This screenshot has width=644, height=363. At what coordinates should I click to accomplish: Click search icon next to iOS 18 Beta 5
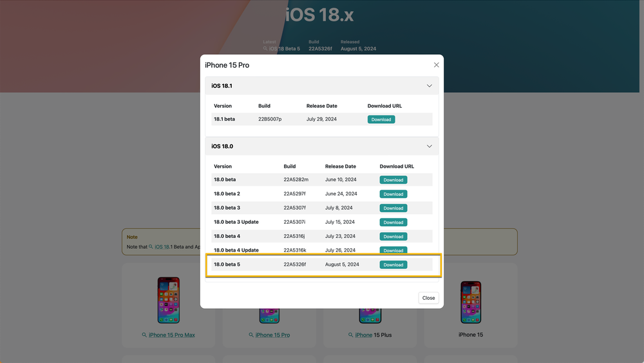point(265,48)
